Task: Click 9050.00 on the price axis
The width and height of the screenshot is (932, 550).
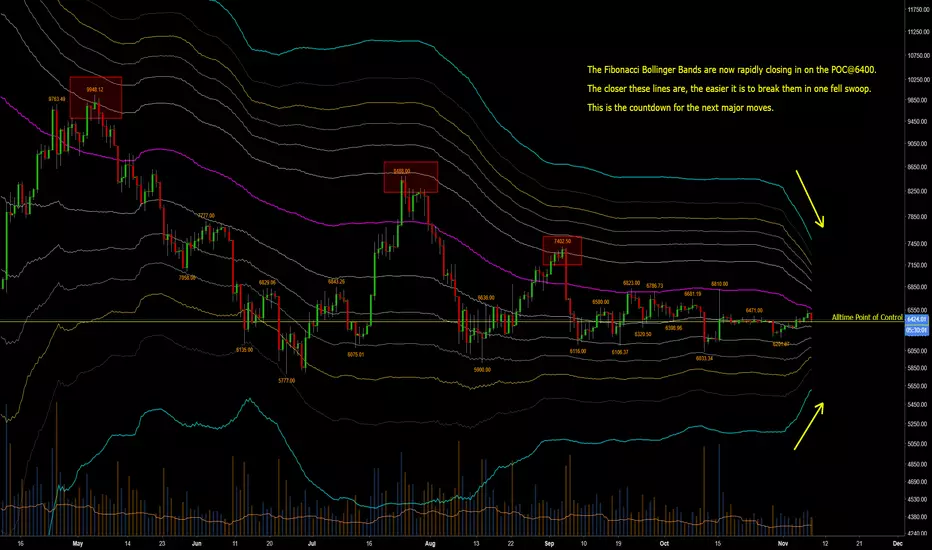Action: tap(918, 144)
